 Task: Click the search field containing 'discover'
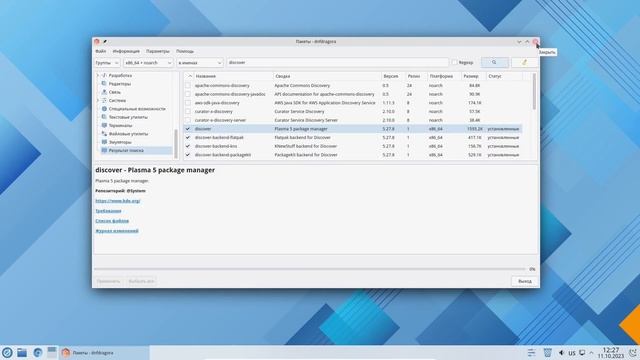[x=338, y=62]
